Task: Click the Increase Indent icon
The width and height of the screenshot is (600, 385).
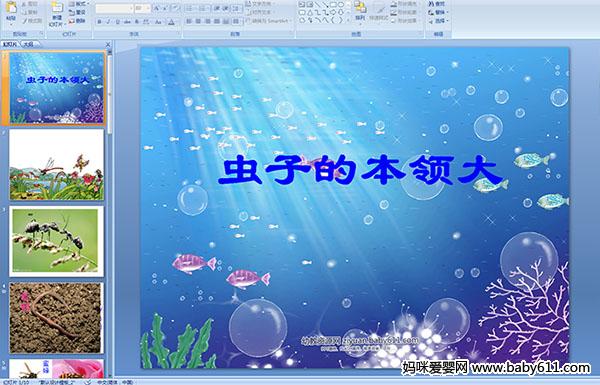Action: (x=226, y=8)
